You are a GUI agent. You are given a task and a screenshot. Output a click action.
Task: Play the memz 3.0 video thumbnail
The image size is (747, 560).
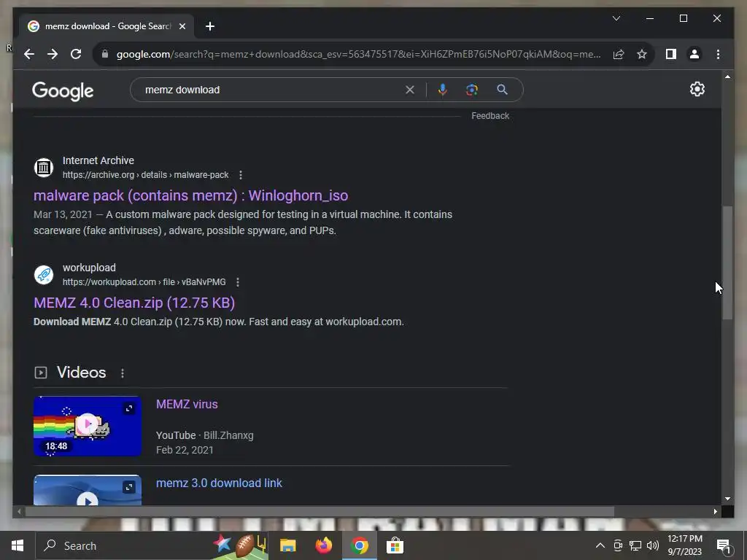[88, 491]
